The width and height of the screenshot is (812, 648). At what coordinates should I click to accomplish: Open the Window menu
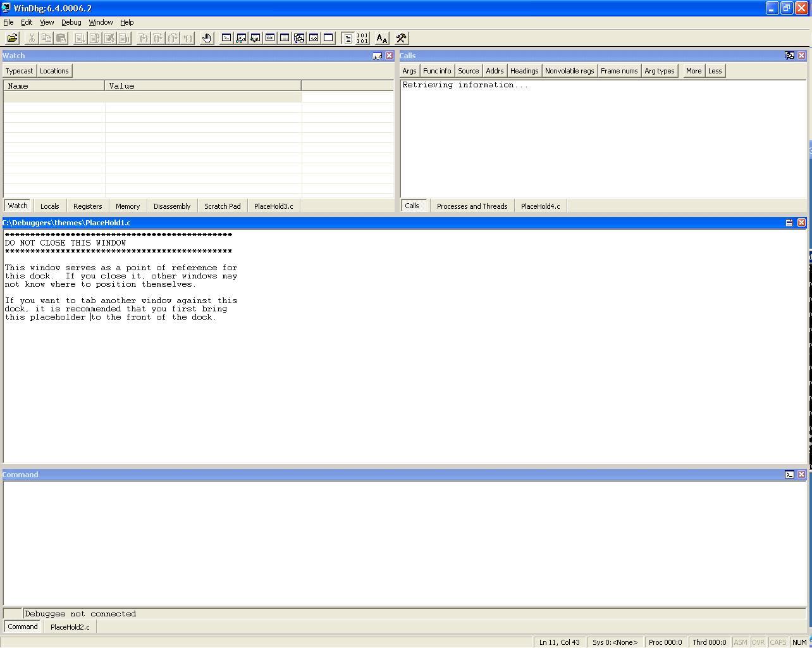tap(101, 22)
